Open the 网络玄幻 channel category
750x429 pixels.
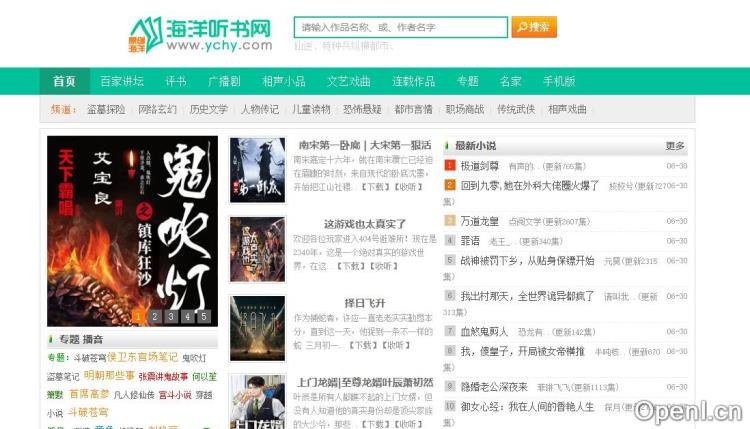[158, 109]
